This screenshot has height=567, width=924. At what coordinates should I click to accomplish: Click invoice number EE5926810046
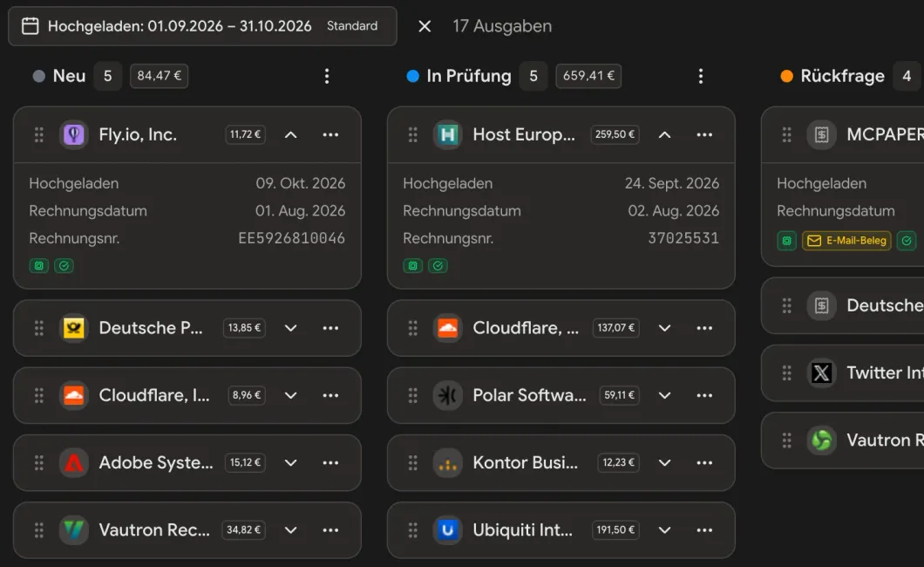pos(292,238)
